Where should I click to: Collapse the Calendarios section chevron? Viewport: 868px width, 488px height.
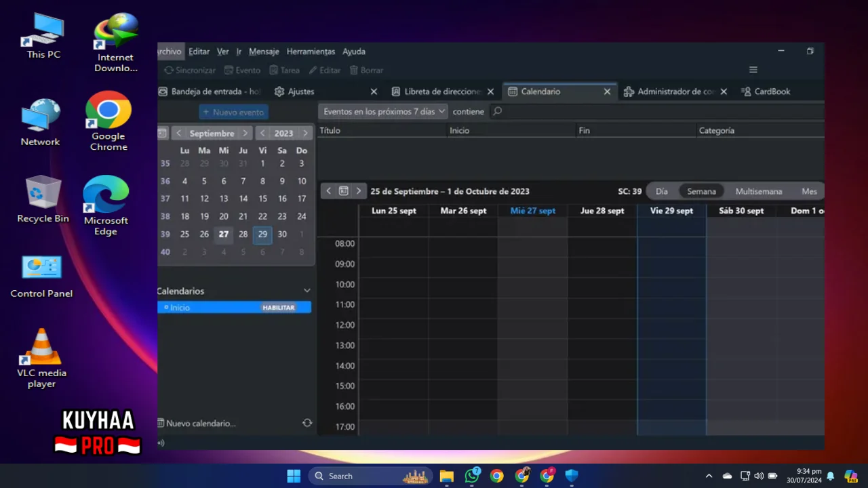307,291
